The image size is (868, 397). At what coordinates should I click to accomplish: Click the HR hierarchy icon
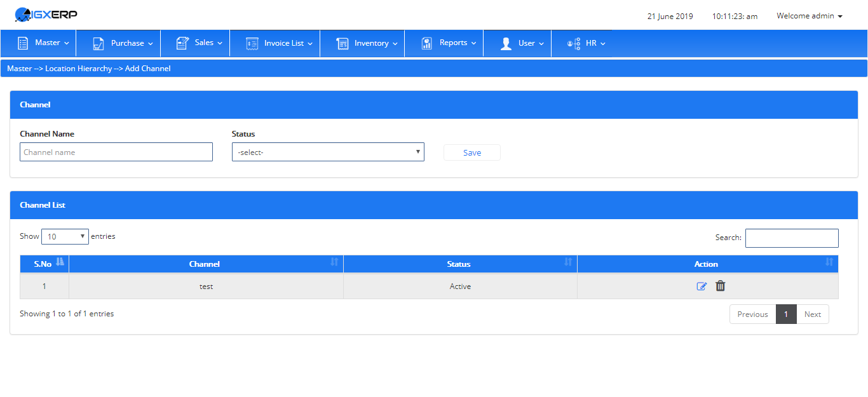[574, 43]
